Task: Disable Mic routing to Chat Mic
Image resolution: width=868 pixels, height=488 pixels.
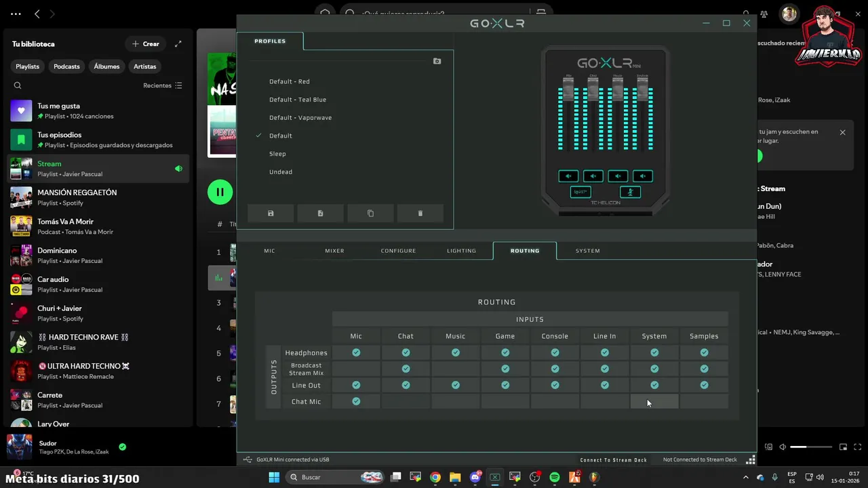Action: (x=356, y=401)
